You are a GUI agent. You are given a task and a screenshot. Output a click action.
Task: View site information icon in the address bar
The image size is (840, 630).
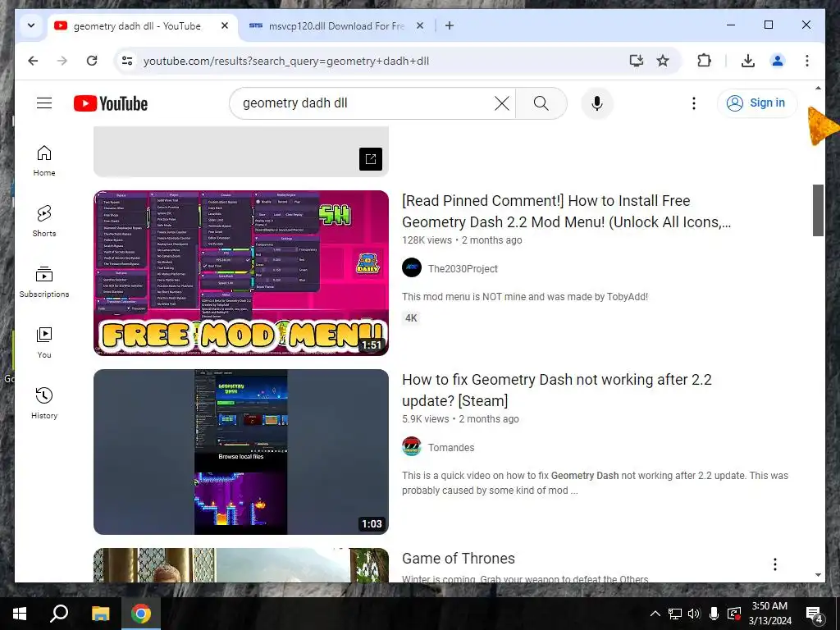point(127,61)
